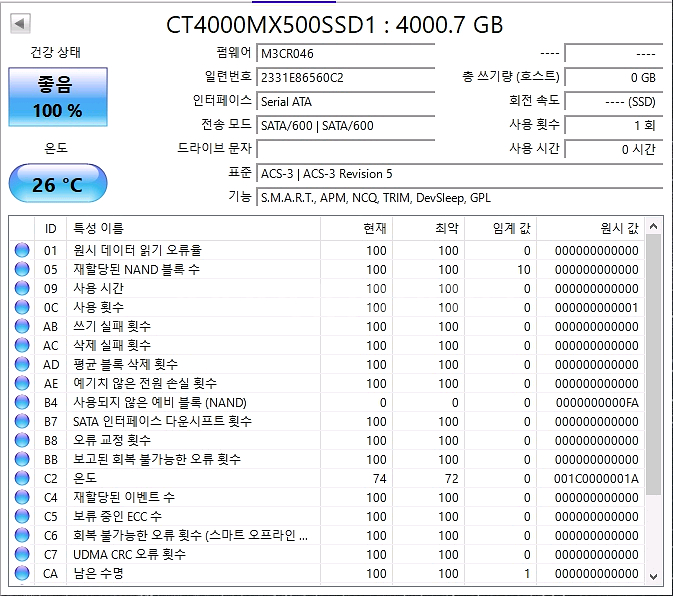
Task: Click the power on count value 1 회
Action: click(614, 126)
